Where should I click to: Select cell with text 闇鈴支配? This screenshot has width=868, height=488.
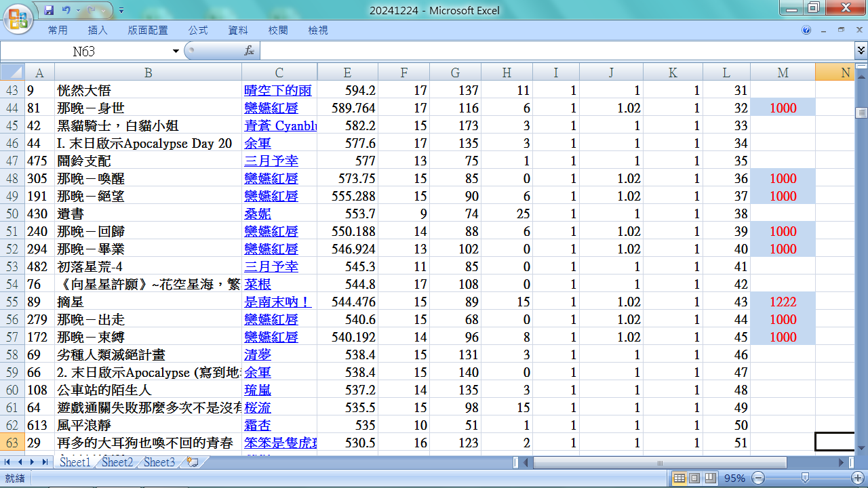[x=148, y=161]
